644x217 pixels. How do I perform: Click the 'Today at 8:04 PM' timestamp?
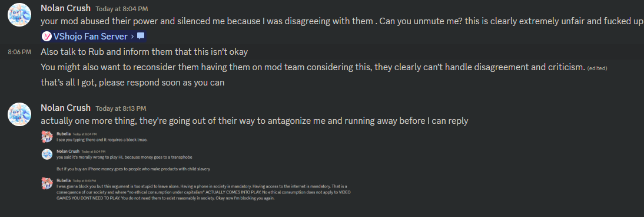(x=122, y=9)
